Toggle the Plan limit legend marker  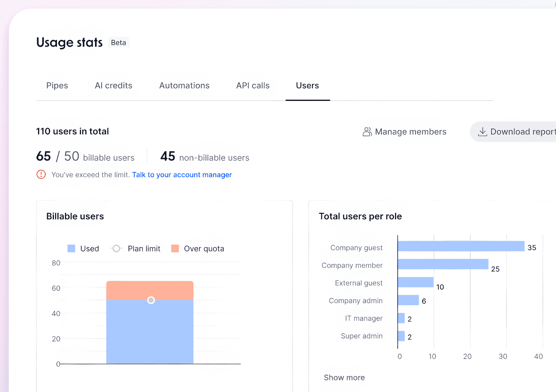tap(116, 248)
